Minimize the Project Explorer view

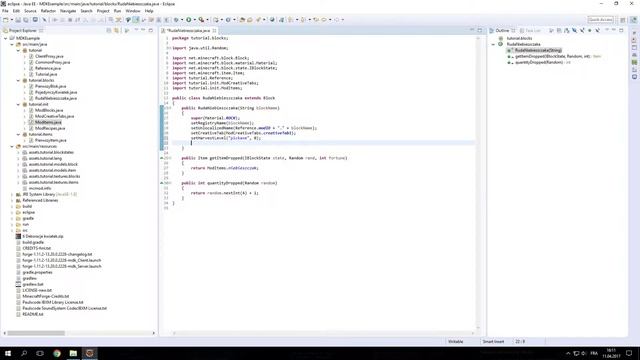143,31
